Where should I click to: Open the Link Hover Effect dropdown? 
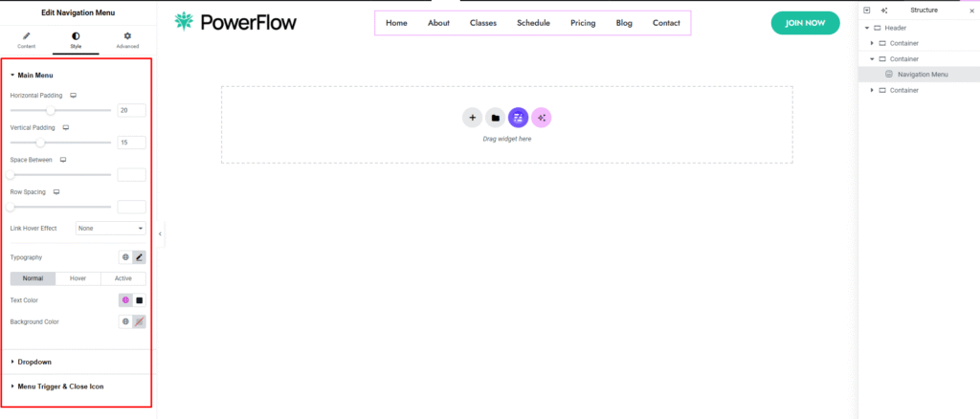coord(110,229)
